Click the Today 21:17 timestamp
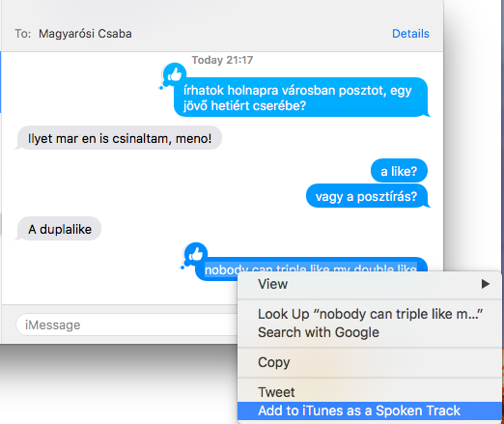504x424 pixels. 222,60
